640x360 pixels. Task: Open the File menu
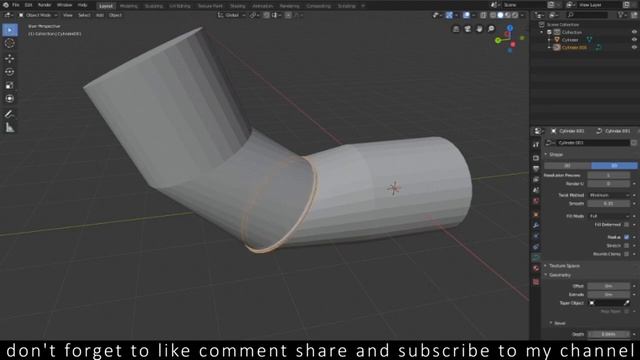(x=16, y=5)
